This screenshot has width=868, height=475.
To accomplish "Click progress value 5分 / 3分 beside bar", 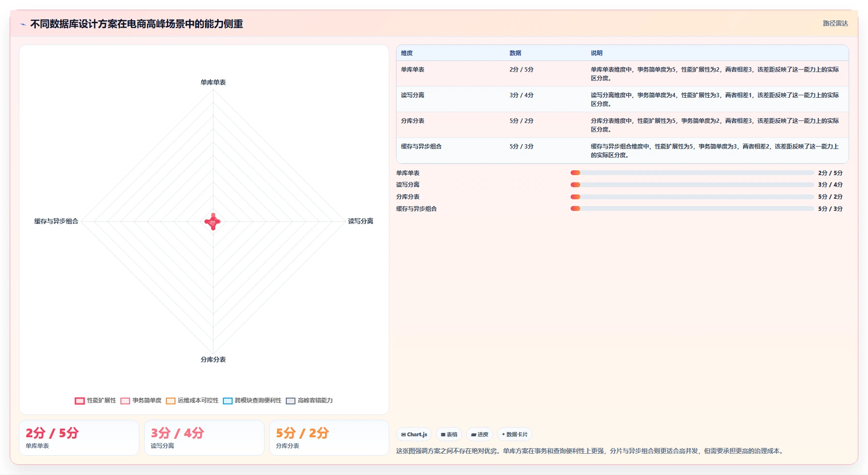I will point(830,209).
